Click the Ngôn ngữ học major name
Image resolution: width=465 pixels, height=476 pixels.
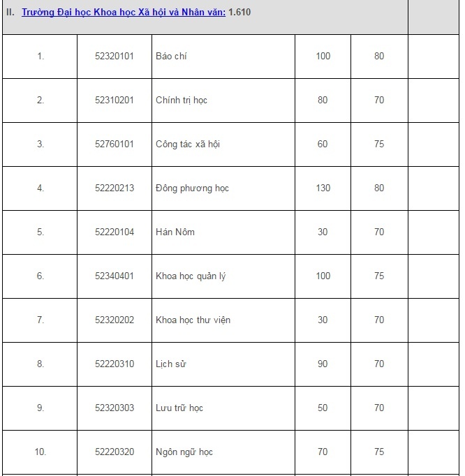(x=184, y=452)
